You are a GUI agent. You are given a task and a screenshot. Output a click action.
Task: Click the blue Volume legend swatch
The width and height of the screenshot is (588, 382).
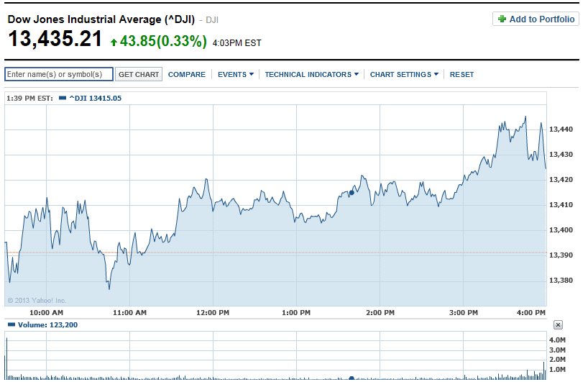click(x=12, y=324)
